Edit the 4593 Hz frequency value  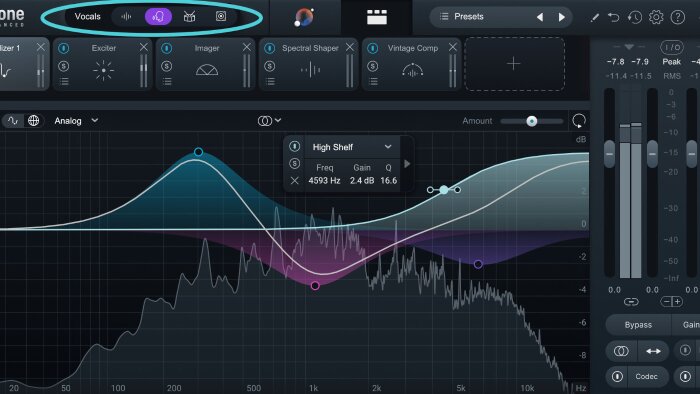click(x=325, y=180)
